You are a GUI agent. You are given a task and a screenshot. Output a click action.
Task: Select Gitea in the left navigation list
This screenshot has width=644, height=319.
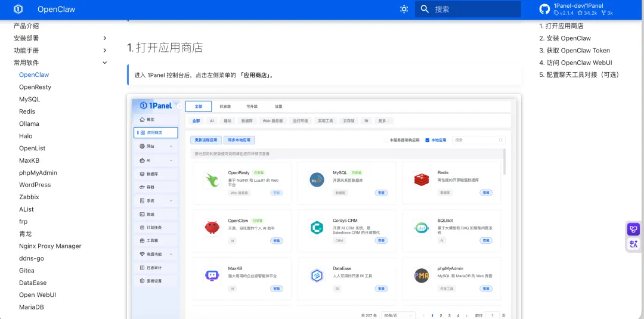(27, 271)
